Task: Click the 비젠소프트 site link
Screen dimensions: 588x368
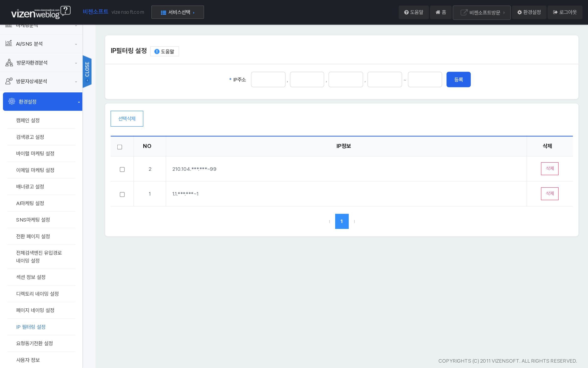Action: coord(96,12)
